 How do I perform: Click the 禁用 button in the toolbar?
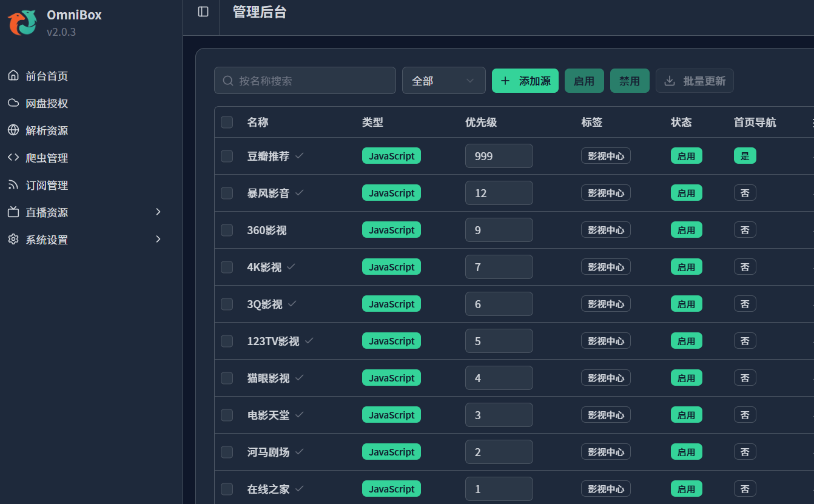point(630,81)
